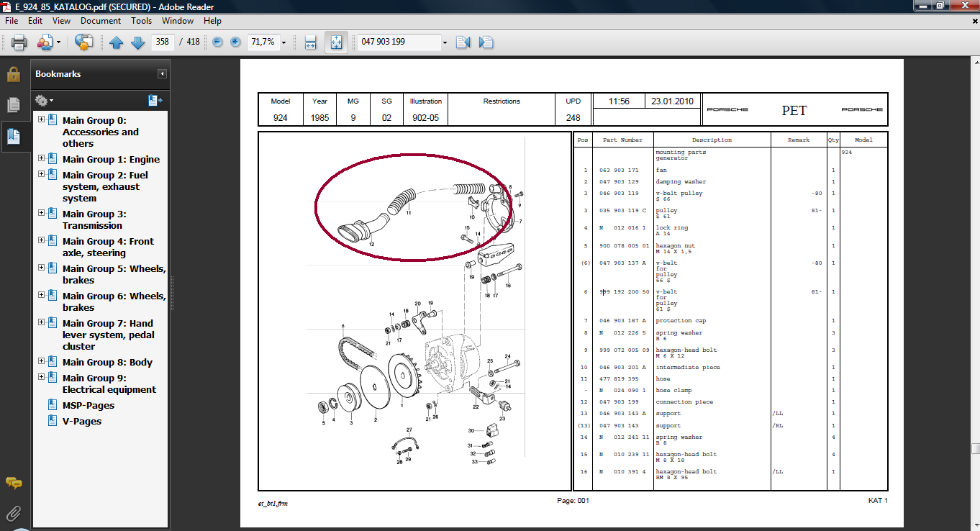Image resolution: width=980 pixels, height=531 pixels.
Task: Open the Attachments paperclip icon
Action: pos(13,513)
